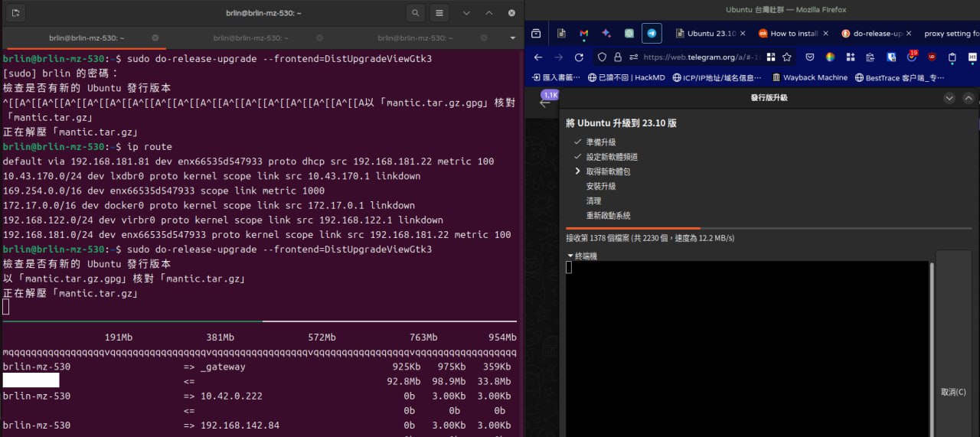This screenshot has width=980, height=437.
Task: Open the clipboard extension left of the HI icon
Action: pos(952,57)
